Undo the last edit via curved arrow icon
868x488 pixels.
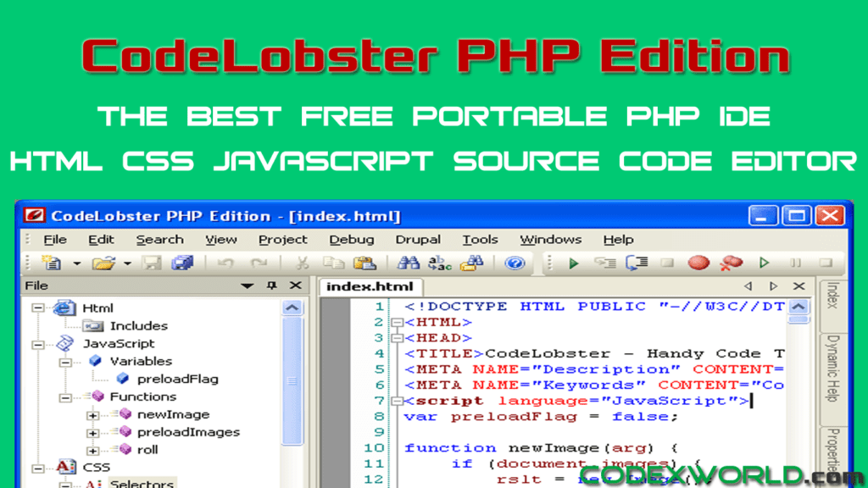(x=225, y=263)
